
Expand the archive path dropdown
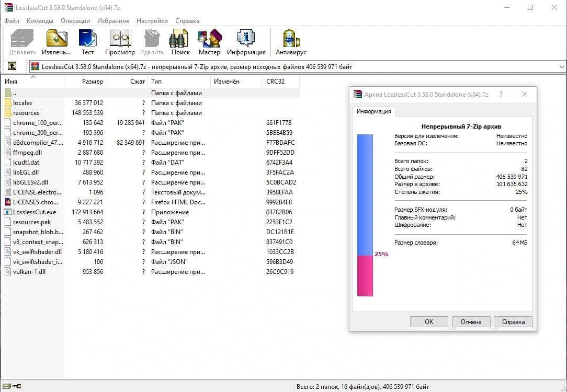pos(561,66)
